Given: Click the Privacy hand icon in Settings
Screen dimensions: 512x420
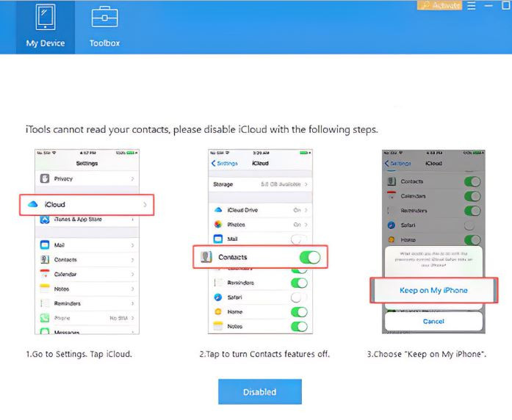Looking at the screenshot, I should [45, 178].
